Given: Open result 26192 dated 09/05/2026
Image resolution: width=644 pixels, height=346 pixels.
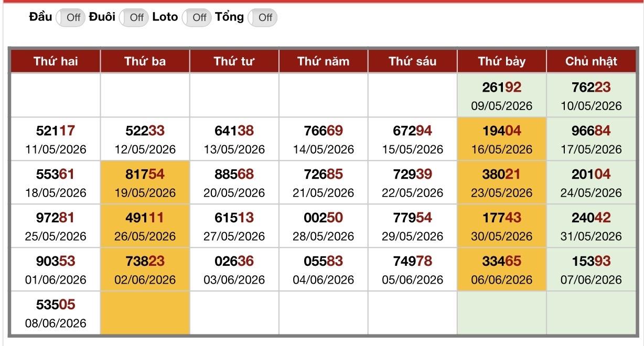Looking at the screenshot, I should click(x=502, y=95).
